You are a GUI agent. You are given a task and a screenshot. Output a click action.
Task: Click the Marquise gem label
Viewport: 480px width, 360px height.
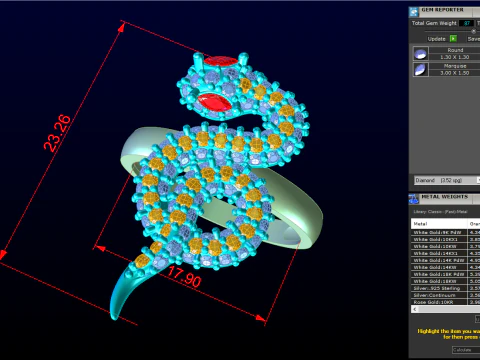pyautogui.click(x=455, y=66)
